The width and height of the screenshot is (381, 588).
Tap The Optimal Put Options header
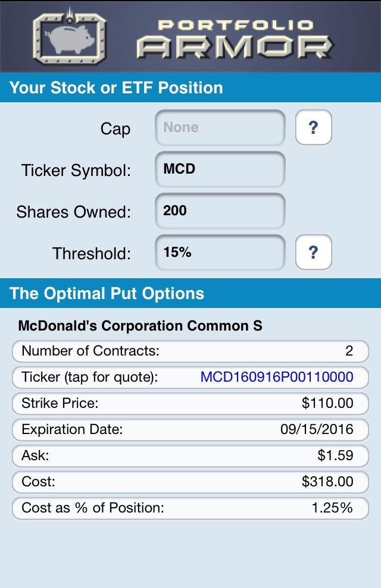point(190,293)
